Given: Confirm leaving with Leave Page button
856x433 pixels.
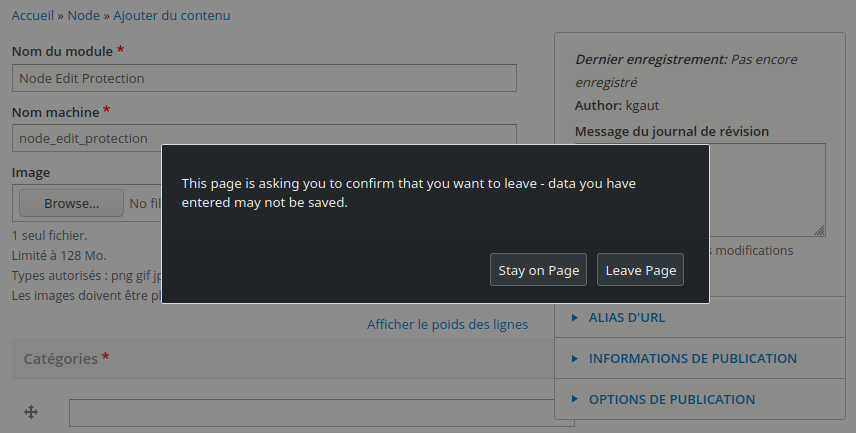Looking at the screenshot, I should point(640,270).
